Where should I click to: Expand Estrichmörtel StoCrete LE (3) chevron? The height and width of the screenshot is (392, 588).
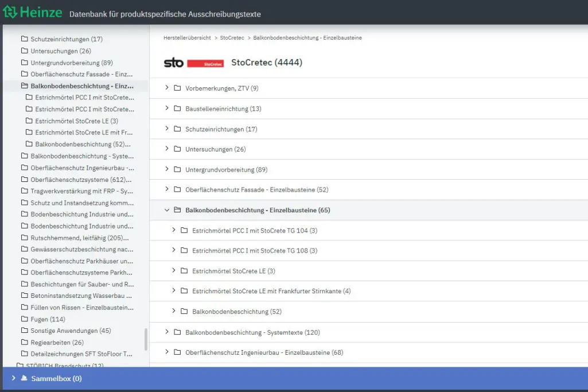174,270
